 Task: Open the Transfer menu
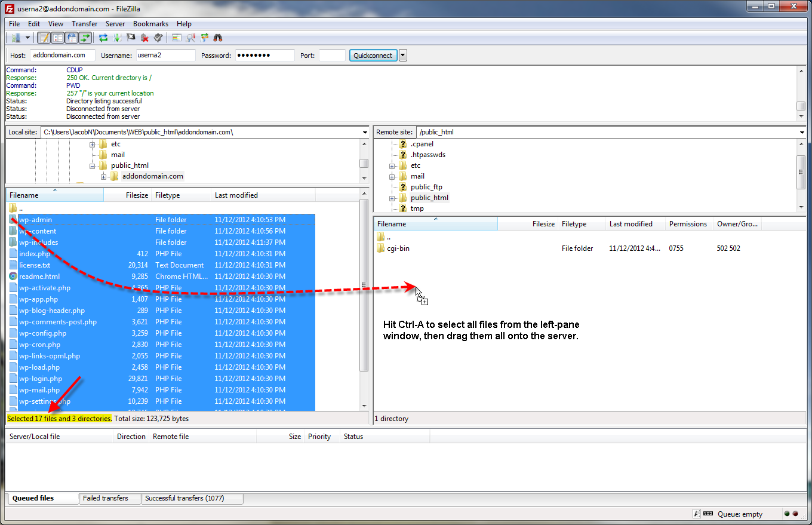[x=85, y=24]
